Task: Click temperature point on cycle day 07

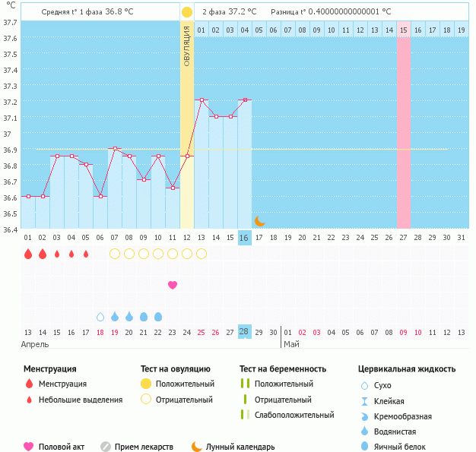Action: (x=115, y=149)
